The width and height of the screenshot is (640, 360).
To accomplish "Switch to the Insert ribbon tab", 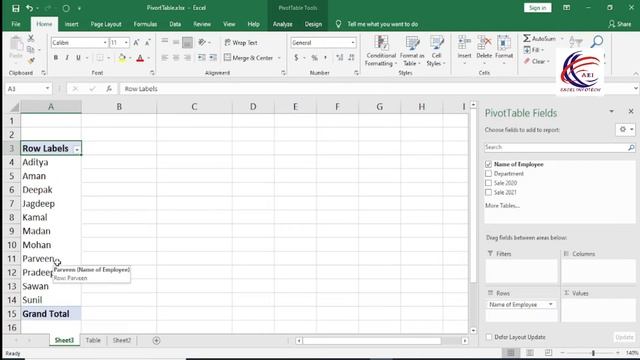I will (x=71, y=24).
